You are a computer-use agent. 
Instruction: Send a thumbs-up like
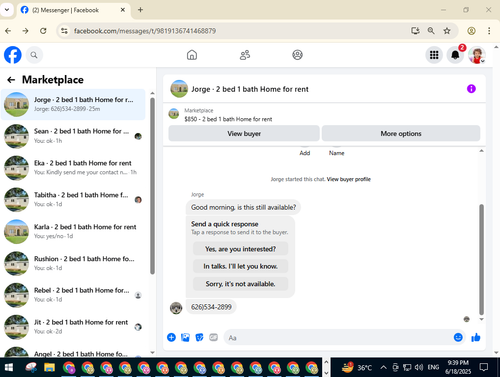click(x=476, y=337)
